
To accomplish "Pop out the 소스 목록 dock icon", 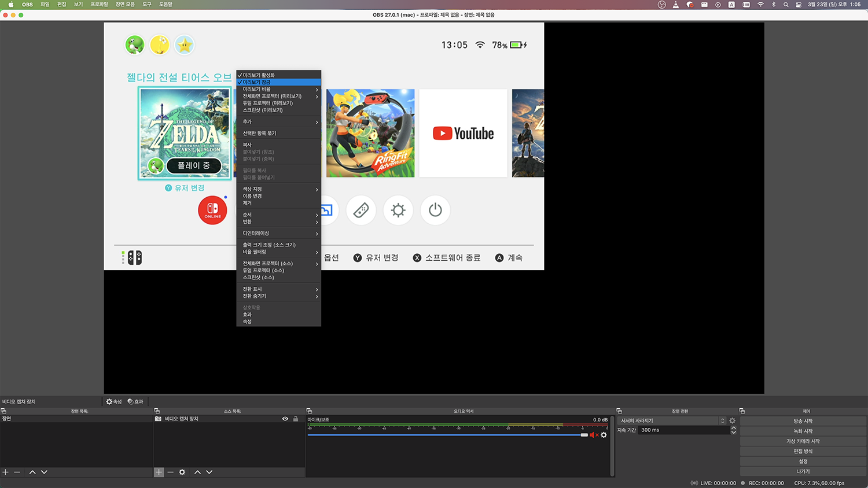I will pos(156,411).
